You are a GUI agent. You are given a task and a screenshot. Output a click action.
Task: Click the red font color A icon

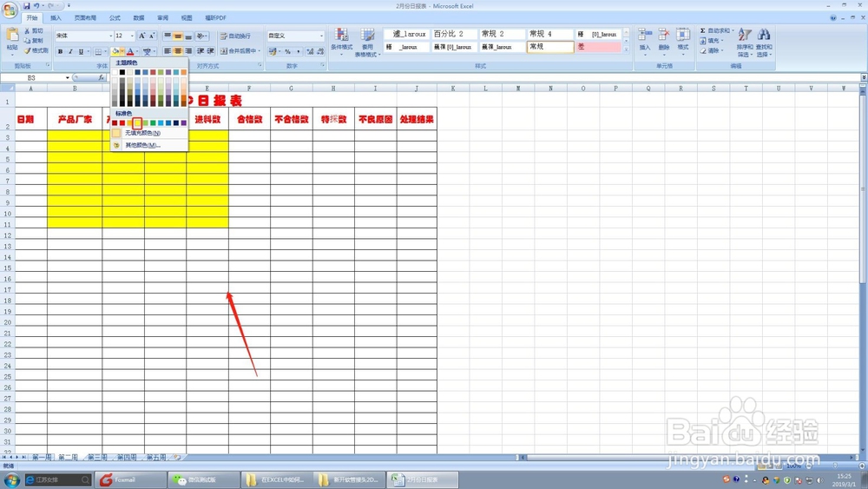click(x=130, y=51)
